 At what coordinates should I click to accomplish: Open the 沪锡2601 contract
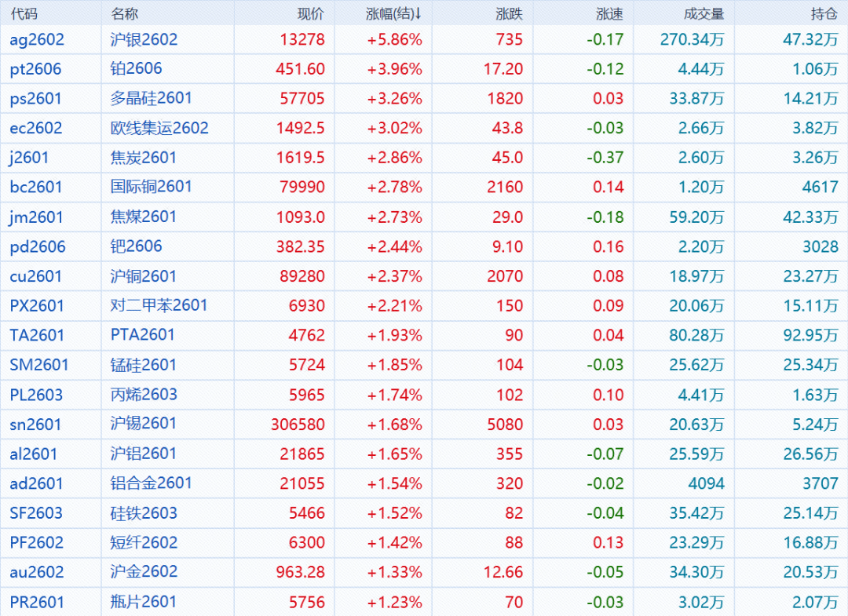(x=144, y=424)
